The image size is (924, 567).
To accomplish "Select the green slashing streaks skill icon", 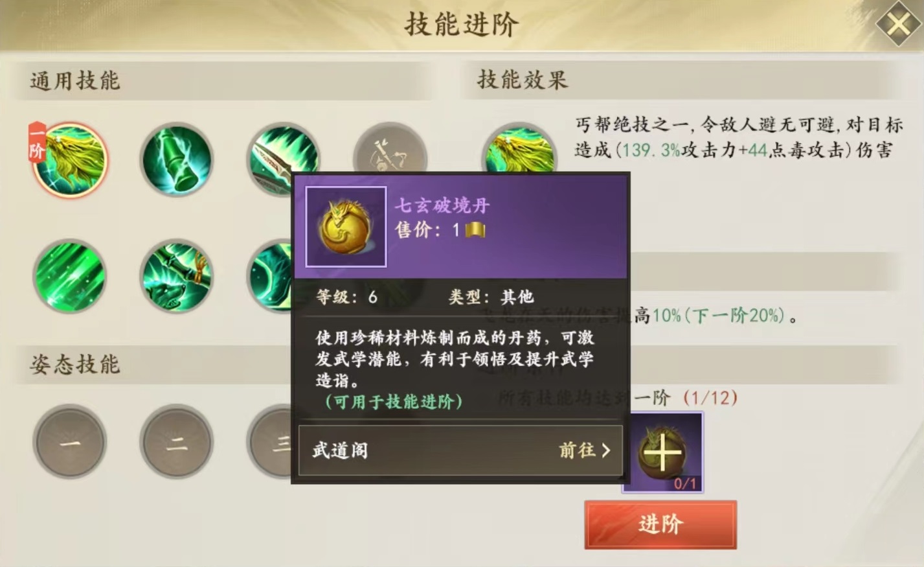I will coord(69,276).
